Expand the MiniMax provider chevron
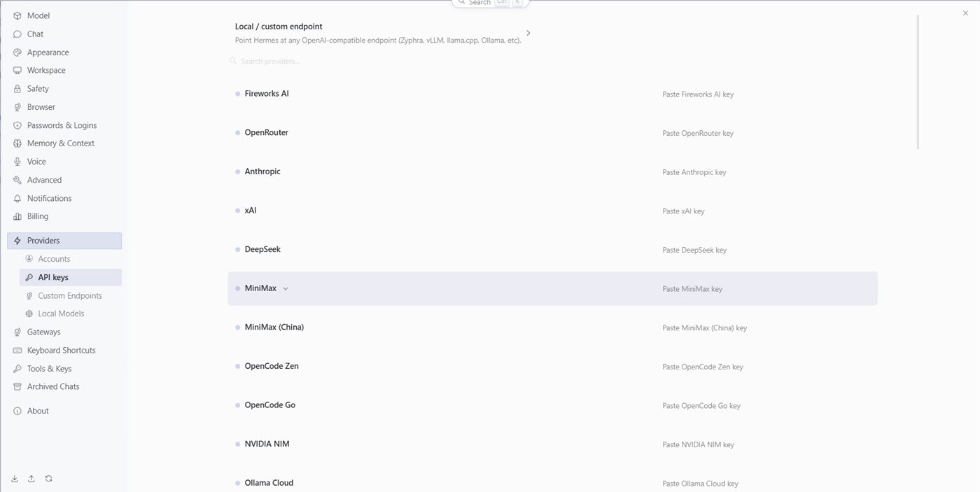The image size is (980, 492). point(286,288)
